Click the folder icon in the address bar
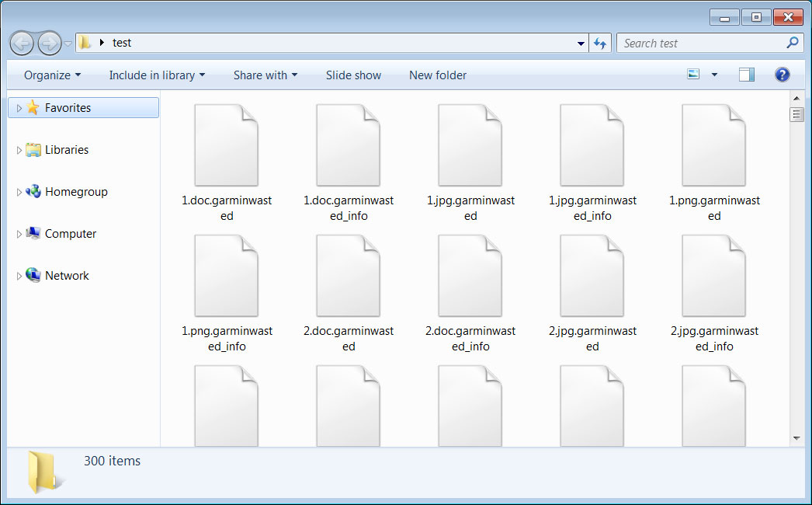The width and height of the screenshot is (812, 505). [85, 43]
